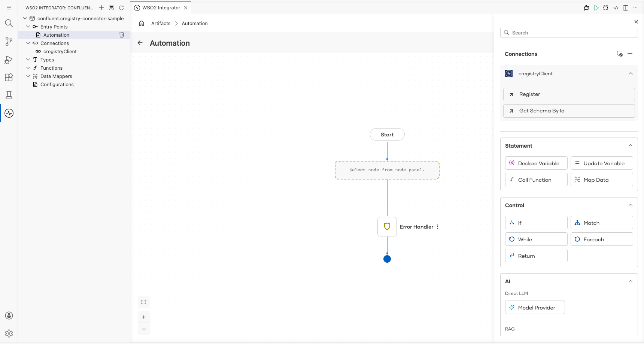Select the WSO2 Integrator activity icon

(9, 113)
